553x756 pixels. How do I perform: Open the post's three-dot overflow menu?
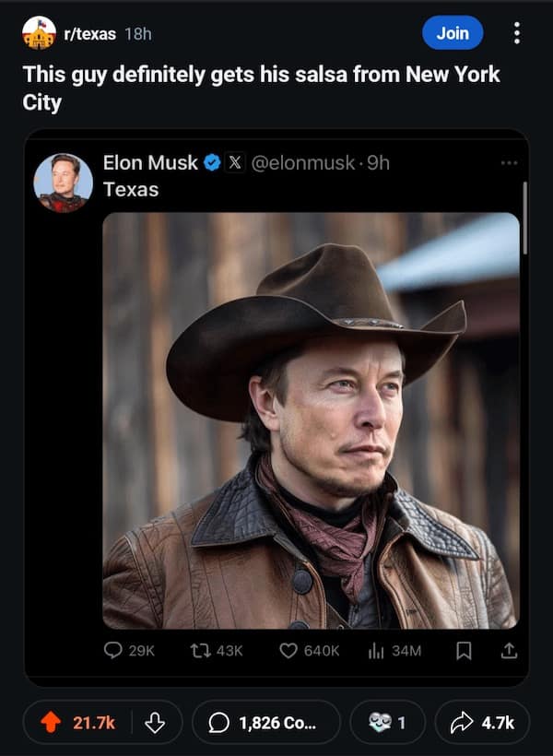516,33
